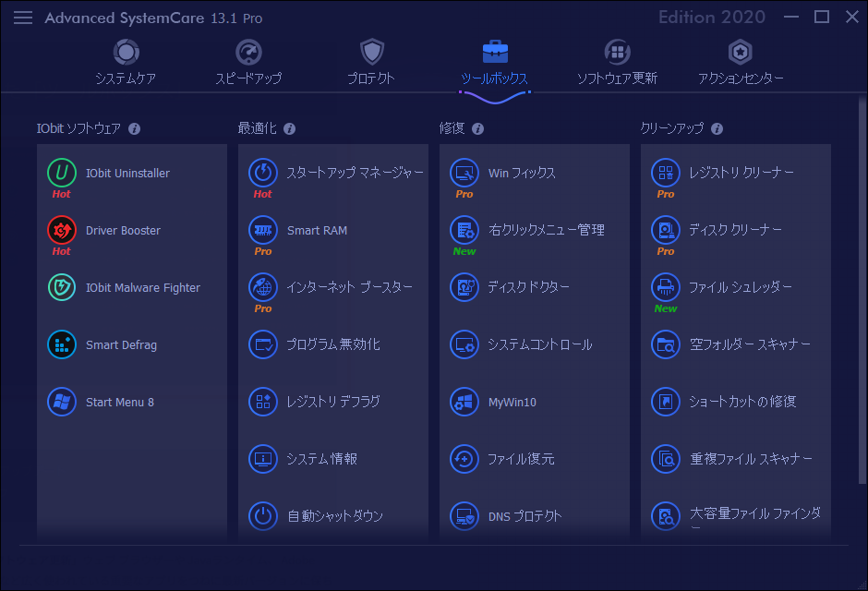Open the hamburger main menu

23,18
